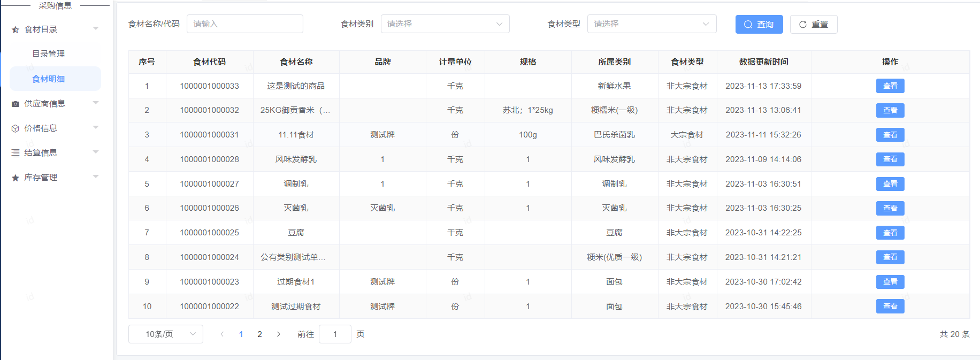The width and height of the screenshot is (980, 360).
Task: Click the cell 新鲜水果
Action: [615, 86]
